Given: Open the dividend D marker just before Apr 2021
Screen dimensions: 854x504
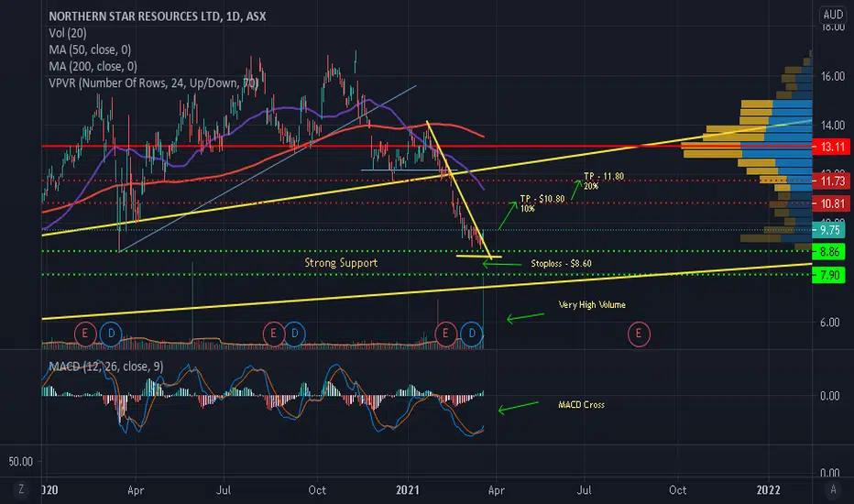Looking at the screenshot, I should pos(472,334).
